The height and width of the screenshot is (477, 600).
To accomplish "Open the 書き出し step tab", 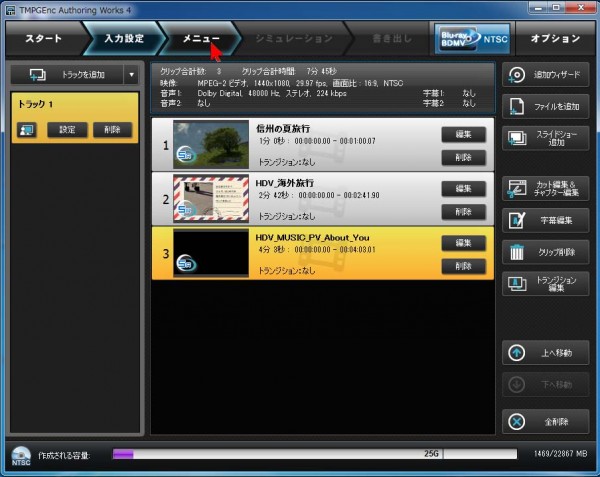I will (x=392, y=38).
